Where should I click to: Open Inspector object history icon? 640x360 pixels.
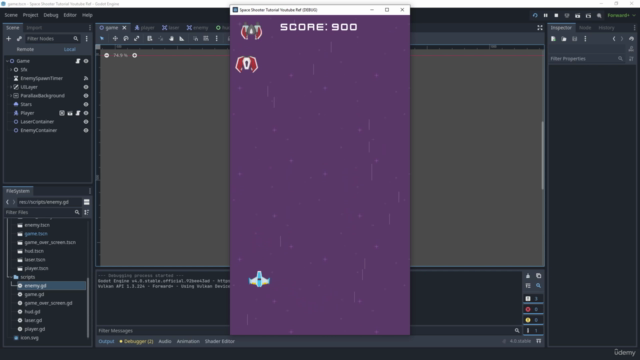coord(631,39)
